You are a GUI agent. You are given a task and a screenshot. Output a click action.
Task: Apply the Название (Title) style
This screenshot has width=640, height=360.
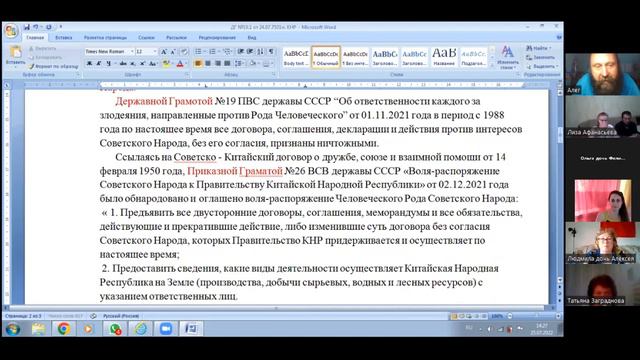[x=444, y=57]
